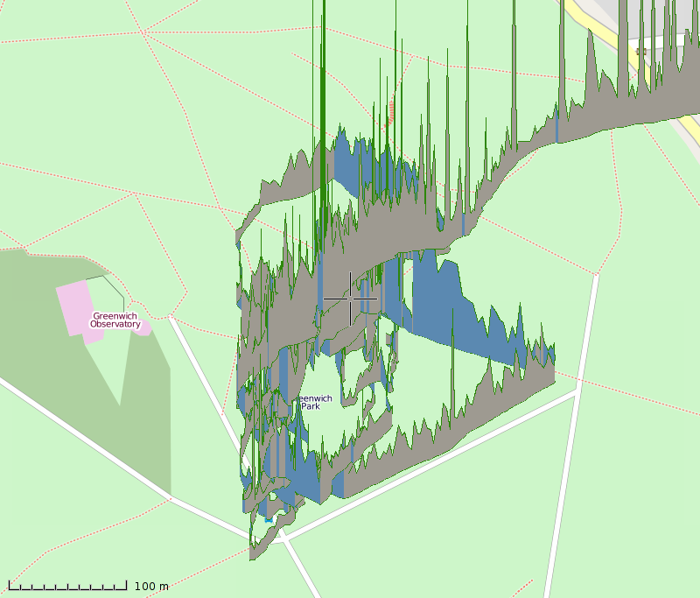This screenshot has height=598, width=700.
Task: Click small pink patch right of Observatory label
Action: tap(143, 328)
